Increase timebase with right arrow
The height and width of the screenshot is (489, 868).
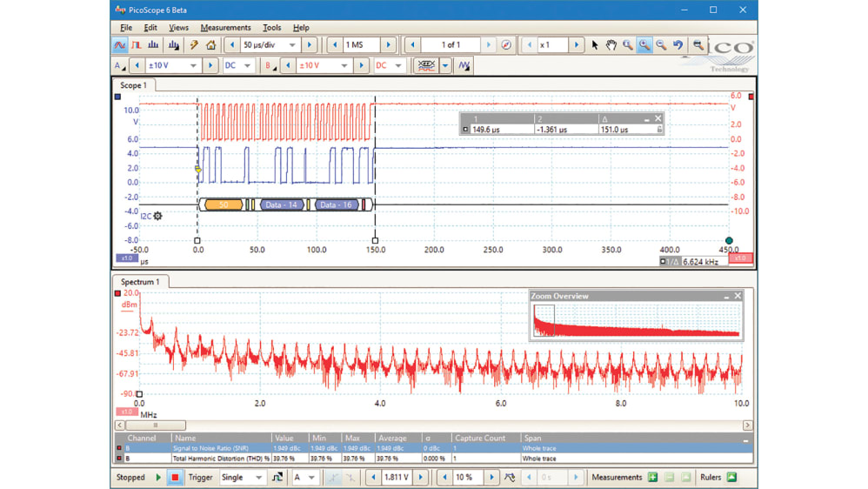coord(310,45)
